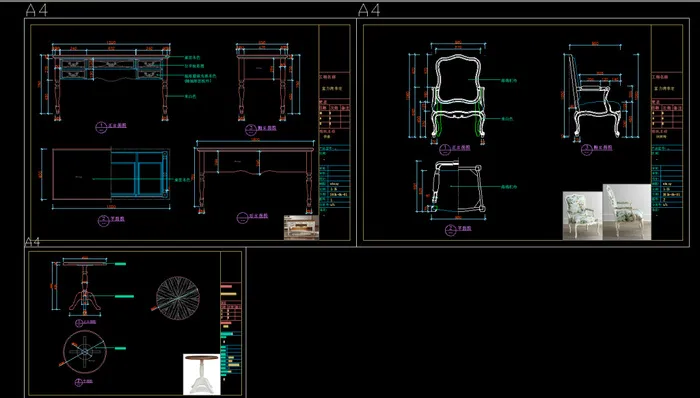The image size is (700, 398).
Task: Click the round table base plan with cross legs
Action: click(x=85, y=352)
